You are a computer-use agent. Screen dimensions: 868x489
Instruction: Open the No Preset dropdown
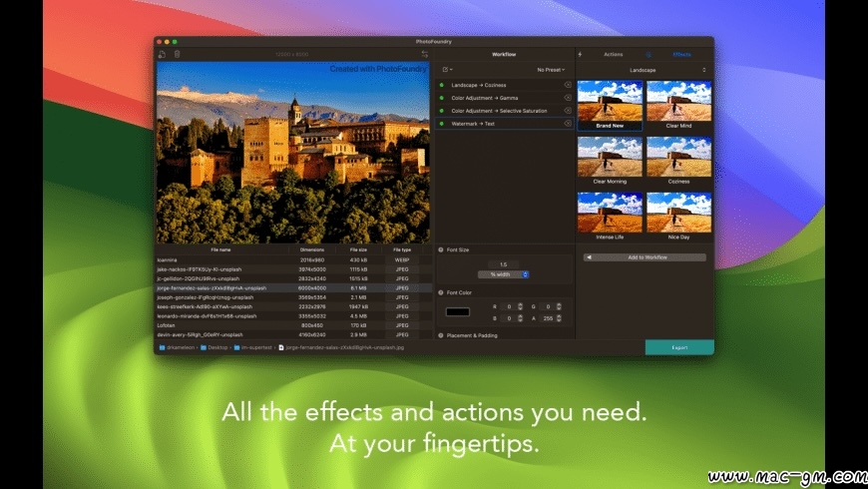coord(551,70)
